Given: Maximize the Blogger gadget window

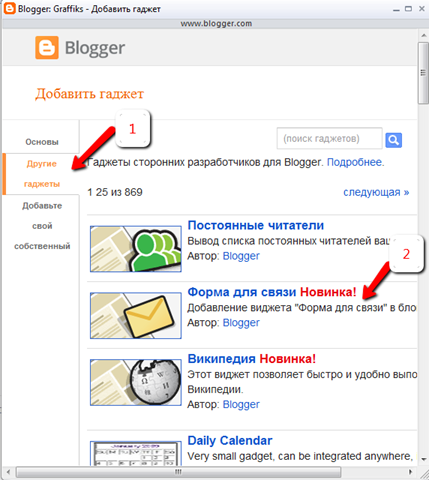Looking at the screenshot, I should click(x=408, y=9).
